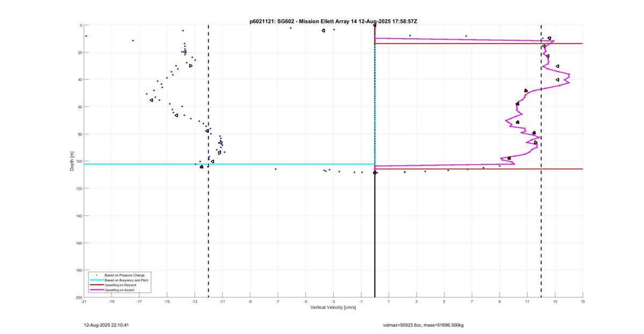Click the depth axis tick label '180'
644x334 pixels.
coord(78,270)
